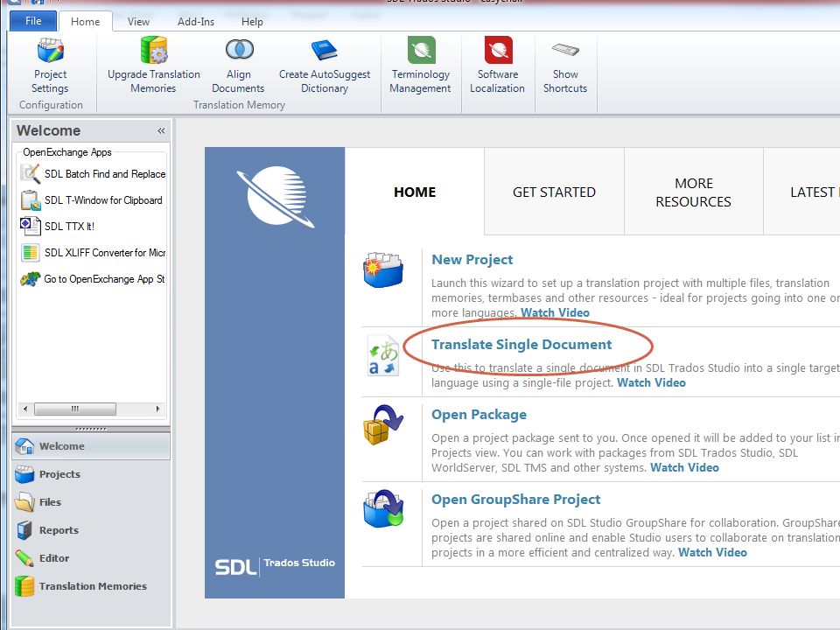Click the New Project heading link
840x630 pixels.
(x=472, y=260)
